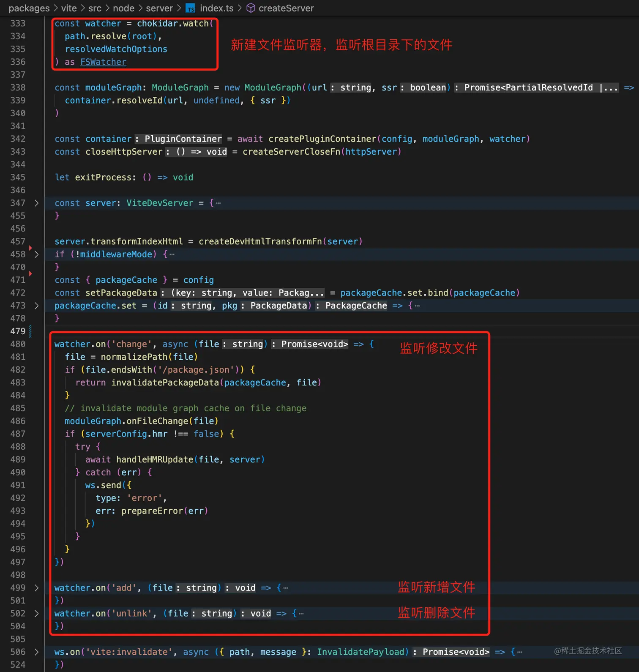Click the container.resolveId call

tap(113, 101)
